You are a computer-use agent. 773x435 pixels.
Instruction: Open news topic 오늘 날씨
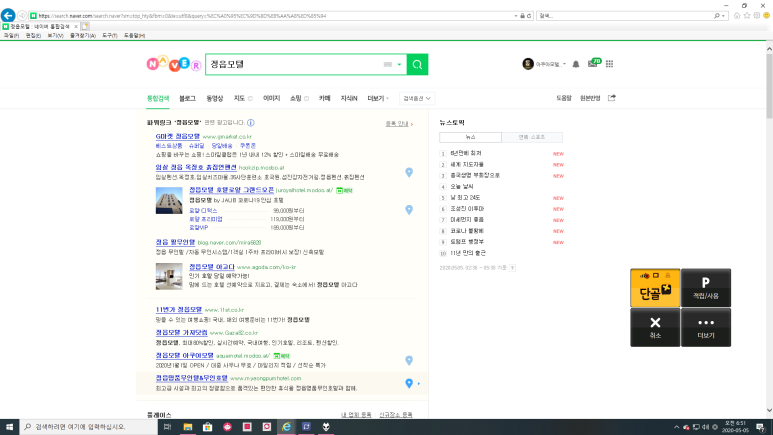[x=462, y=187]
